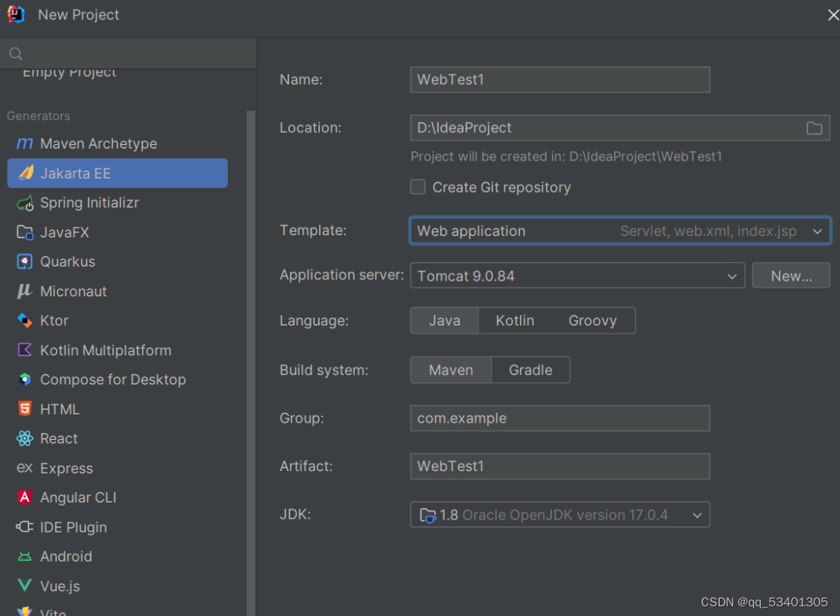Open the JDK version dropdown

(x=560, y=514)
